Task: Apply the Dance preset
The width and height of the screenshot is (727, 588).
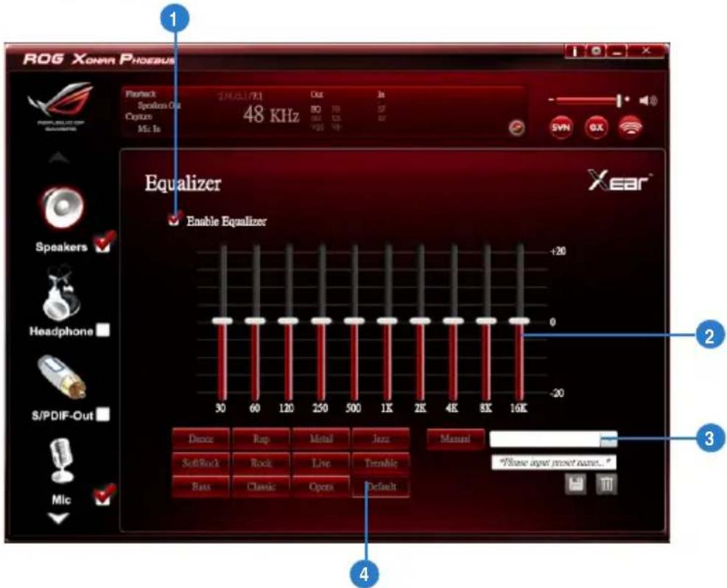Action: (201, 438)
